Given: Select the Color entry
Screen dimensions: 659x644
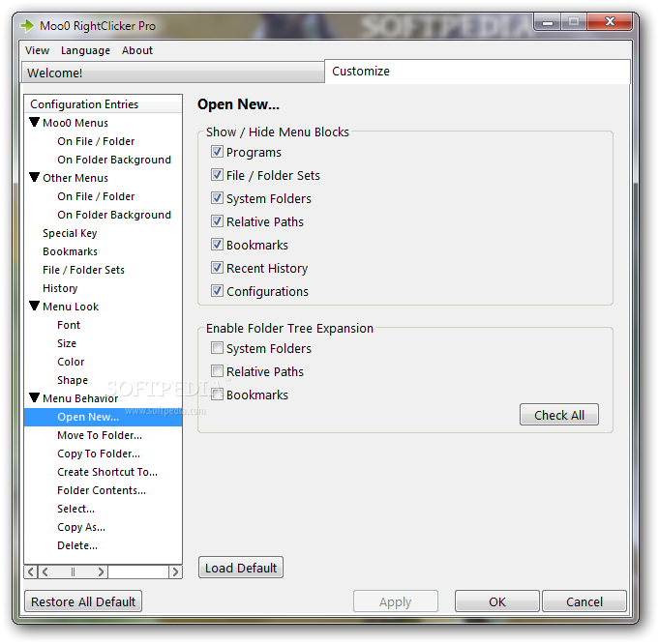Looking at the screenshot, I should pos(71,362).
